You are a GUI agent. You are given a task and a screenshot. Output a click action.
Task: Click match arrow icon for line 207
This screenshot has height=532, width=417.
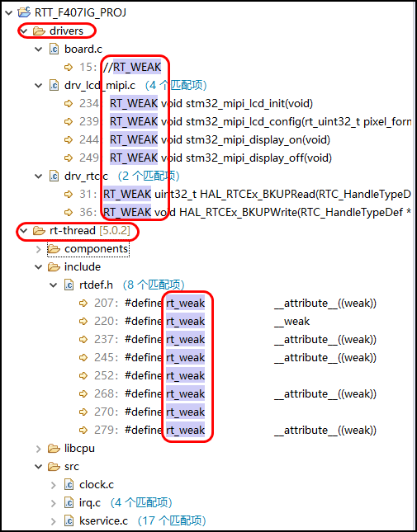84,303
